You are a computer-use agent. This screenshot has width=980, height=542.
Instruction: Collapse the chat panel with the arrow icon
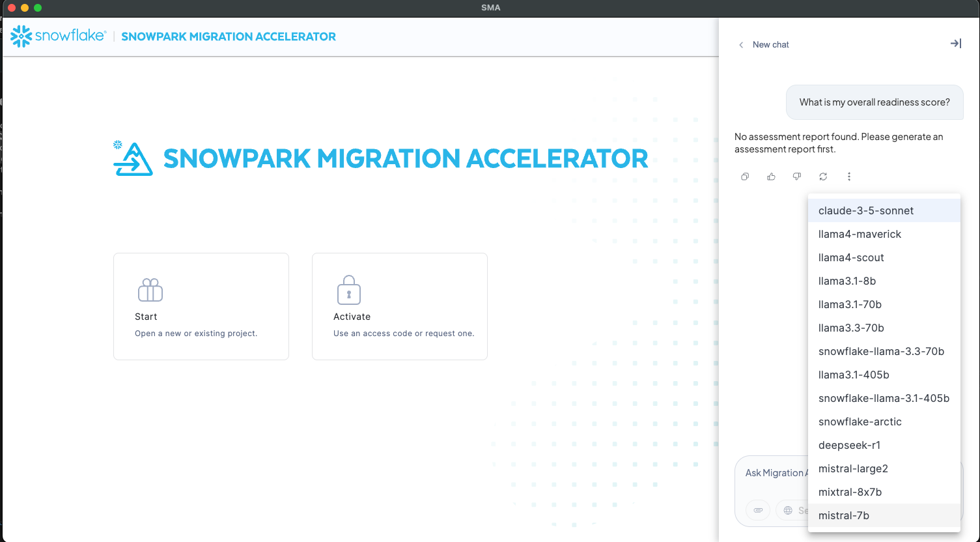[955, 44]
